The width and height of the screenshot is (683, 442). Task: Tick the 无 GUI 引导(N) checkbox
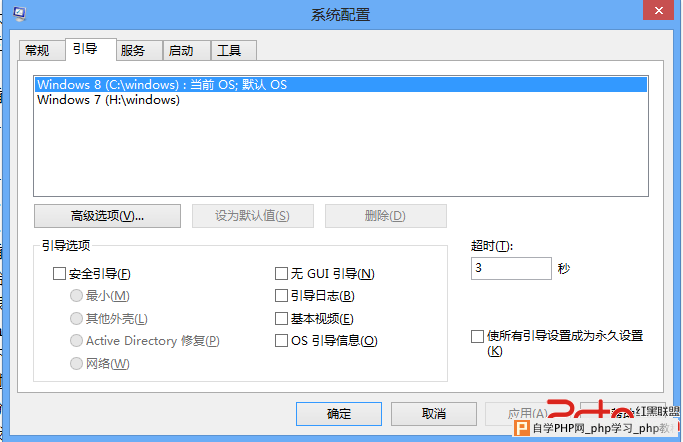[281, 273]
